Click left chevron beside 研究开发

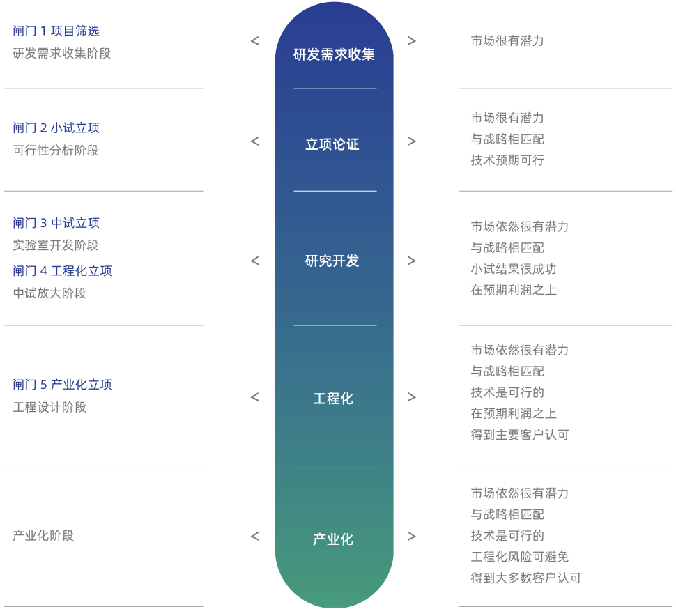[255, 261]
